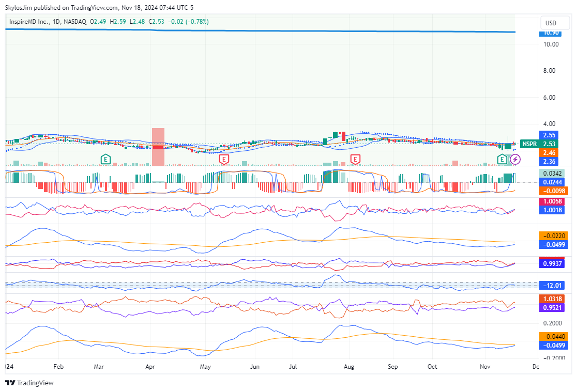Click the Aug label on the time axis
The height and width of the screenshot is (392, 577).
click(x=348, y=367)
